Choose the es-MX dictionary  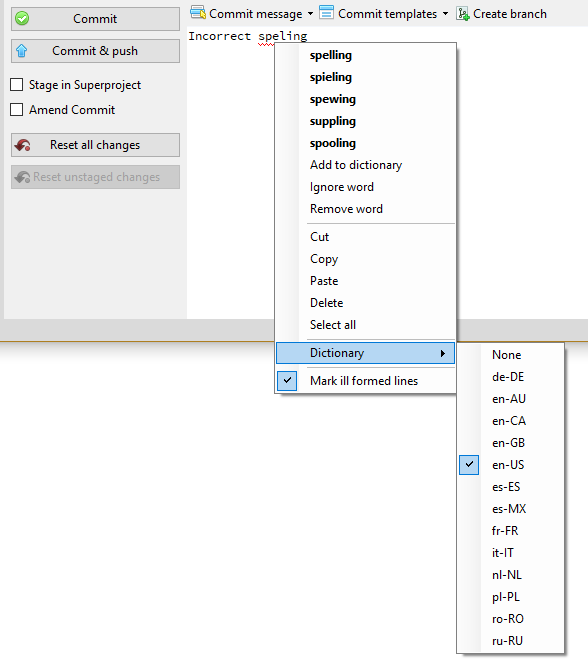tap(509, 509)
